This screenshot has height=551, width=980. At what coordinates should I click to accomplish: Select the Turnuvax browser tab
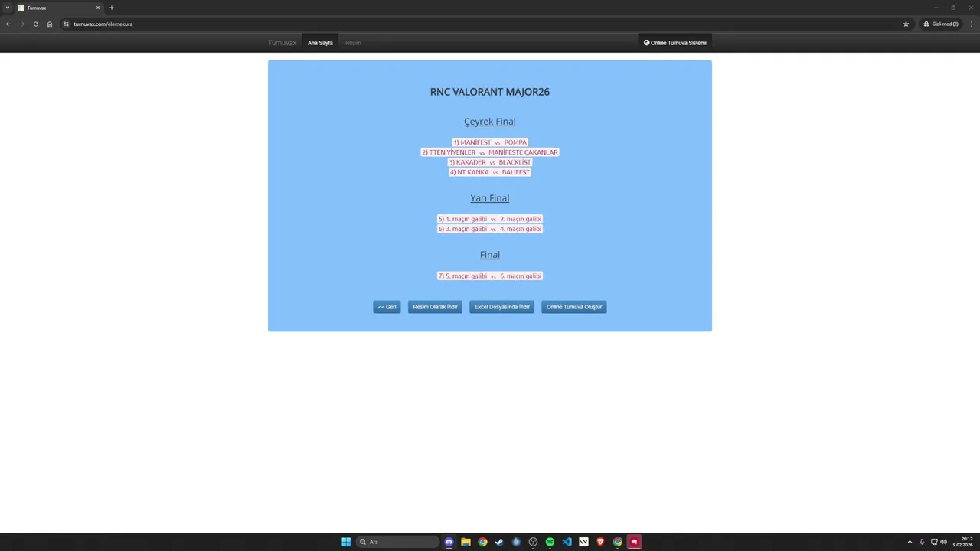59,8
